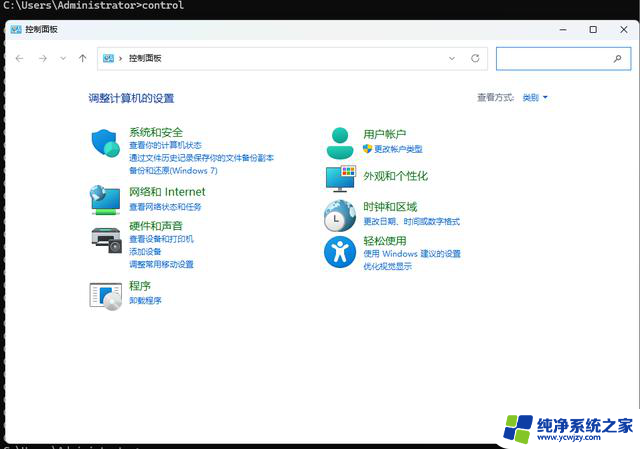Open the 硬件和声音 printer icon
The height and width of the screenshot is (449, 640).
[107, 240]
